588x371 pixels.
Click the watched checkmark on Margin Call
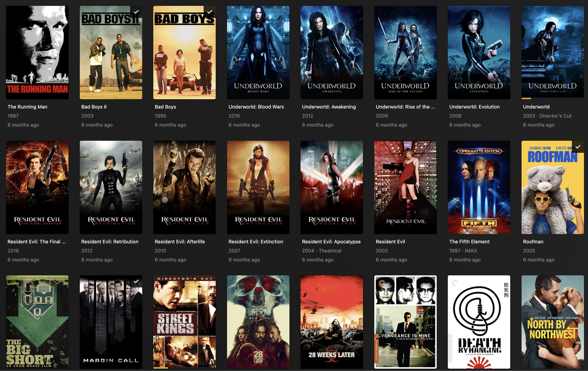coord(136,281)
